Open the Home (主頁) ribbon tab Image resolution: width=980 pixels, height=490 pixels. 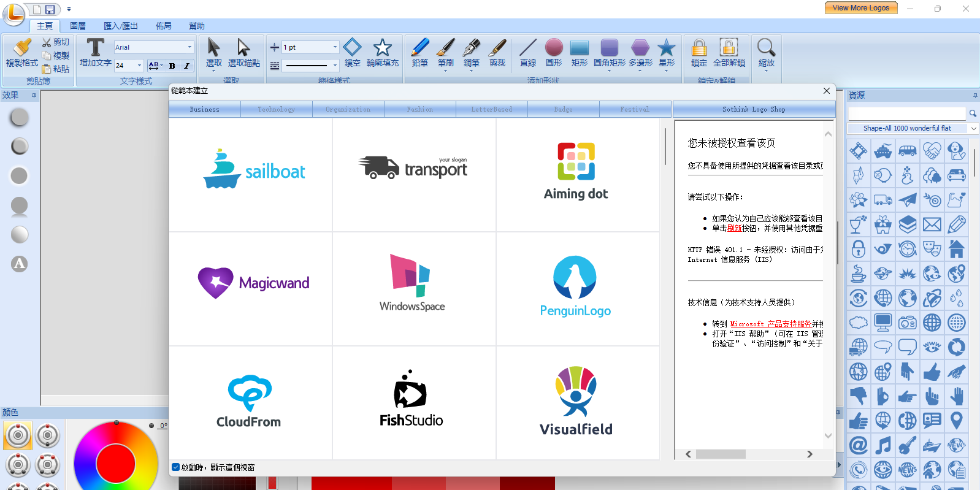45,26
